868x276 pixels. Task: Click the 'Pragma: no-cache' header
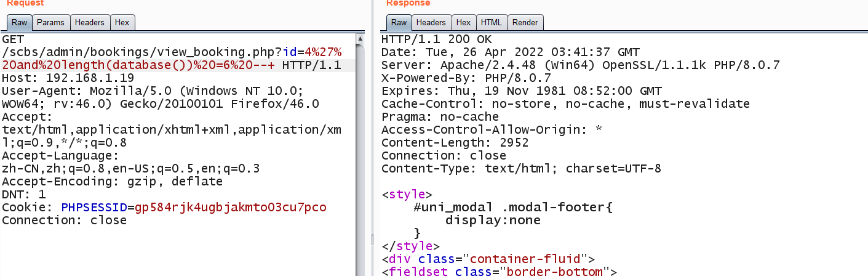coord(440,117)
